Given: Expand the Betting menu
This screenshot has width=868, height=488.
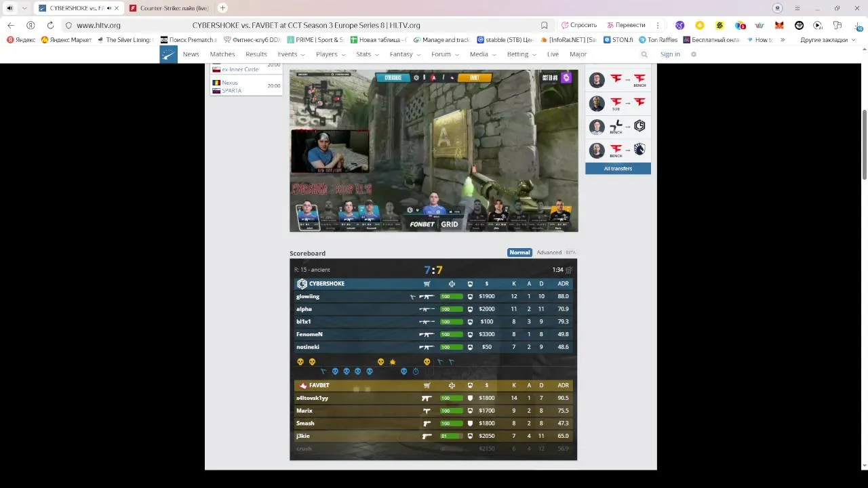Looking at the screenshot, I should 521,54.
